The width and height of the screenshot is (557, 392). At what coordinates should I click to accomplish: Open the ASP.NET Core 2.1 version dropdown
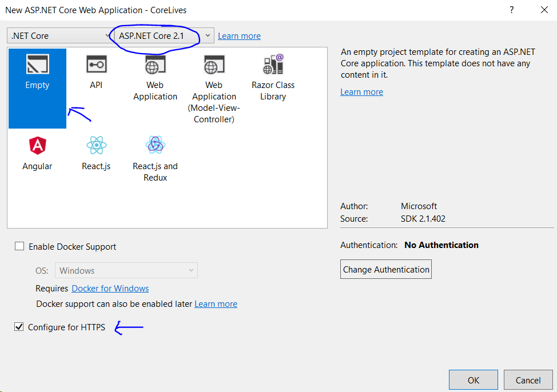164,35
